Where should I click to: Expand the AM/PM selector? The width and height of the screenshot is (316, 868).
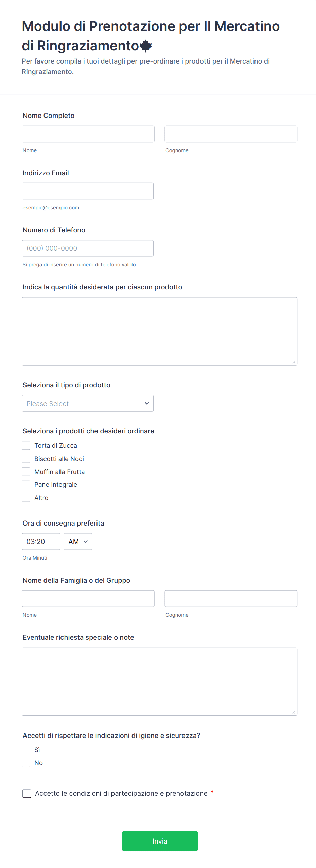[x=78, y=542]
